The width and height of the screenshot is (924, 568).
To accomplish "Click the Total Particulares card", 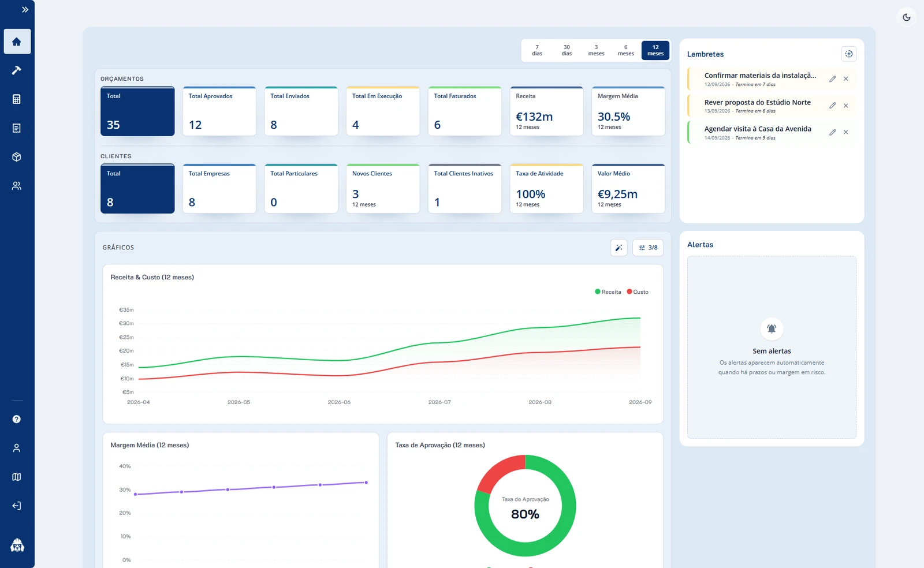I will pyautogui.click(x=301, y=189).
